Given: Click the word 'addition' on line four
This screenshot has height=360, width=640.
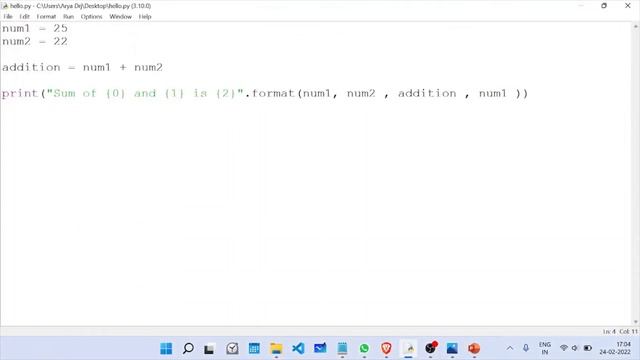Looking at the screenshot, I should [31, 67].
